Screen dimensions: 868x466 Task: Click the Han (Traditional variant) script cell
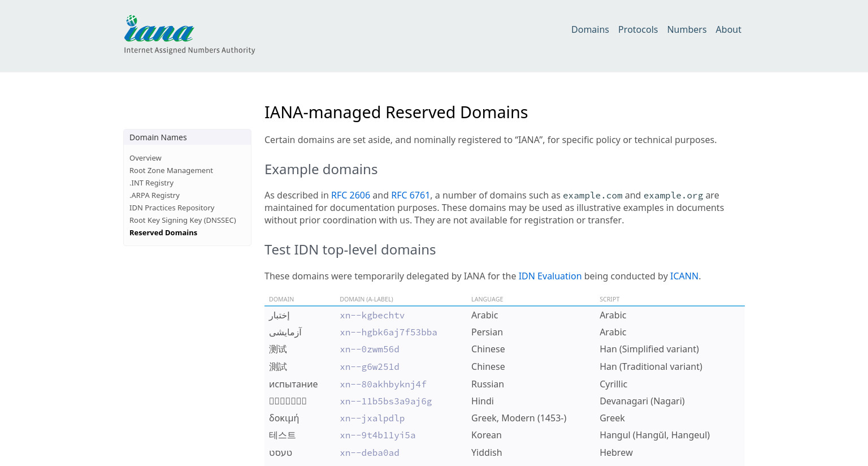tap(651, 366)
